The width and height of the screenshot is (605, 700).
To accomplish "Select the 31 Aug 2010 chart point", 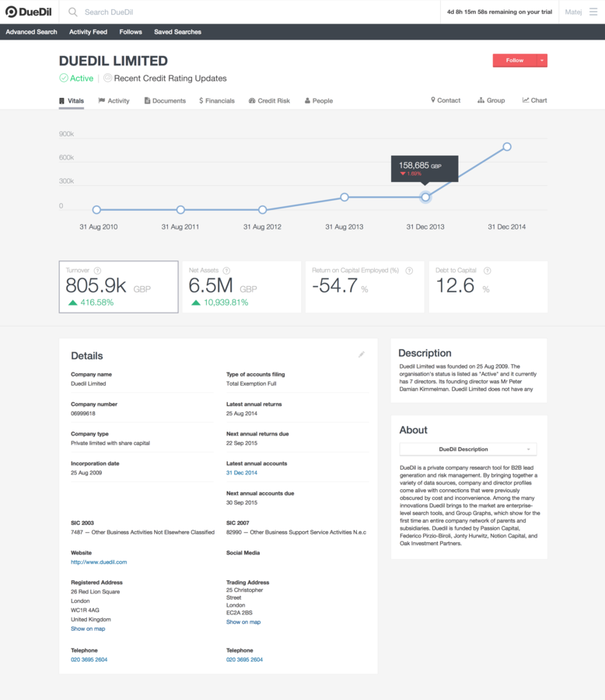I will tap(96, 210).
